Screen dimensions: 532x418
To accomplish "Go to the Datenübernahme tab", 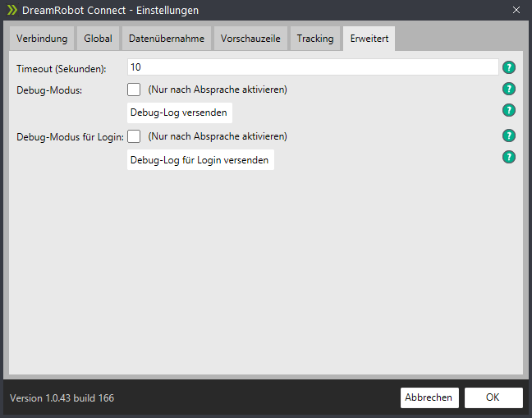I will (x=167, y=39).
